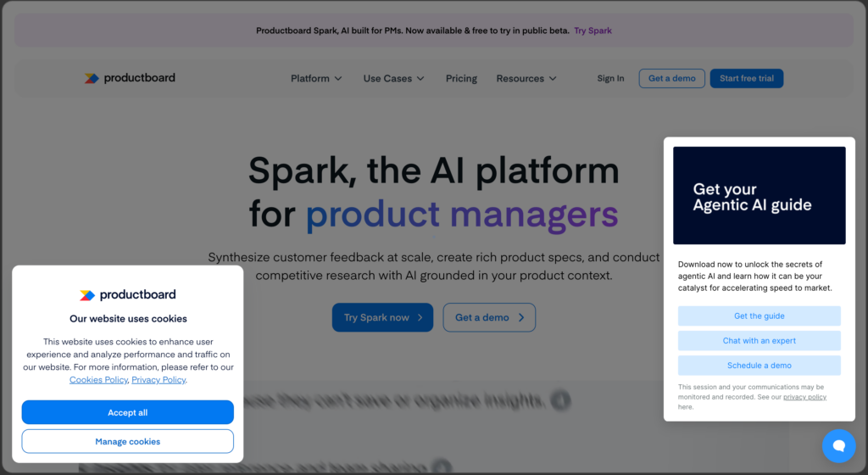
Task: Open Manage cookies settings
Action: pos(128,441)
